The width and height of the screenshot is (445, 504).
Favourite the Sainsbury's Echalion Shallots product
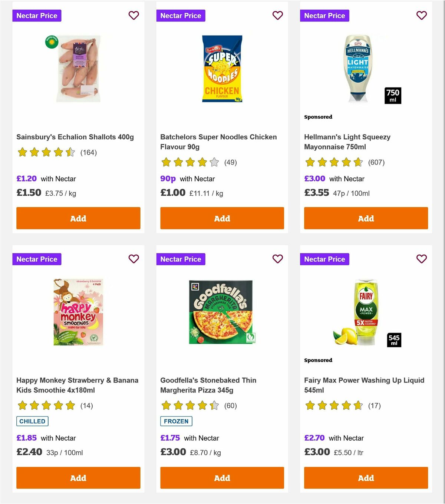(x=133, y=16)
